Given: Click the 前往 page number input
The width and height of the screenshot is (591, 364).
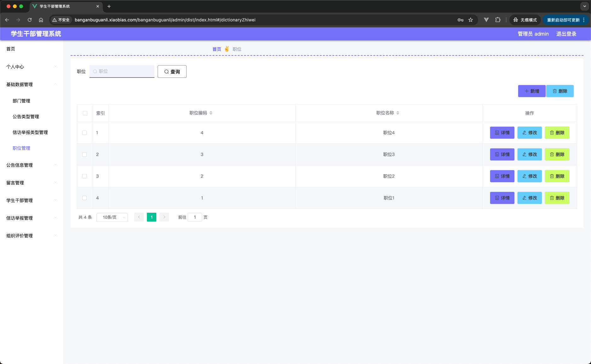Looking at the screenshot, I should tap(195, 217).
